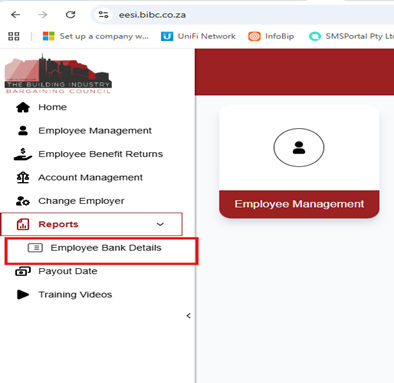394x383 pixels.
Task: Select Change Employer in the sidebar
Action: 81,201
